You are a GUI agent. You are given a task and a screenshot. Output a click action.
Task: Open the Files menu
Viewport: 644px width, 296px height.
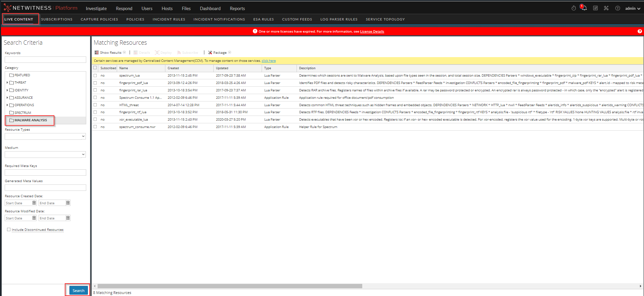pos(186,8)
